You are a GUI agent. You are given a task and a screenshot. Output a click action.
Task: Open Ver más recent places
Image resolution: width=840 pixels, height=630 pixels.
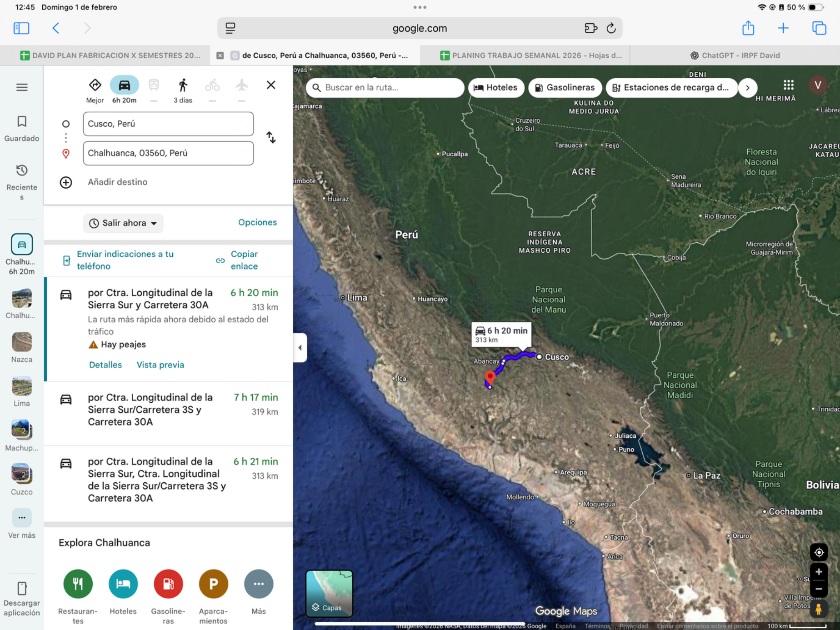tap(22, 518)
